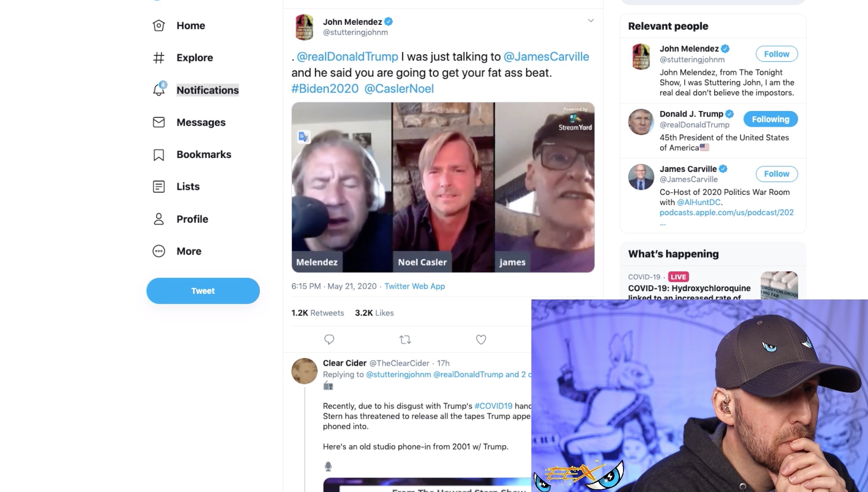Click the Home house icon
This screenshot has width=868, height=492.
pos(159,26)
